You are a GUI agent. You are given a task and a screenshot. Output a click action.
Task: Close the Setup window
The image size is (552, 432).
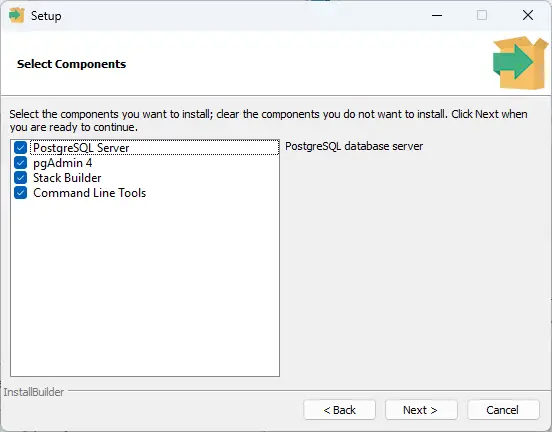click(528, 15)
